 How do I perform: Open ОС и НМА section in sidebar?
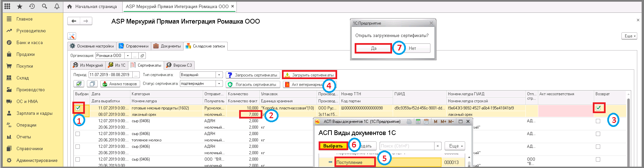[27, 102]
